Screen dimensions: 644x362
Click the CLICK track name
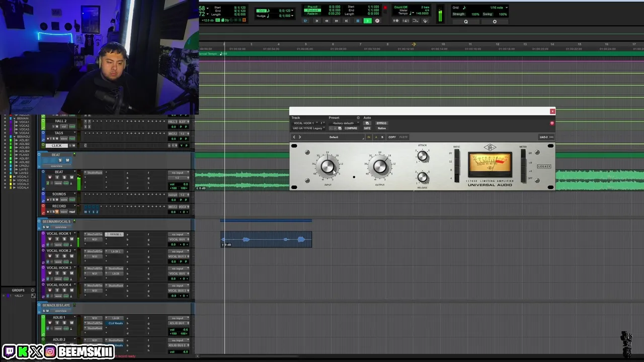(56, 145)
